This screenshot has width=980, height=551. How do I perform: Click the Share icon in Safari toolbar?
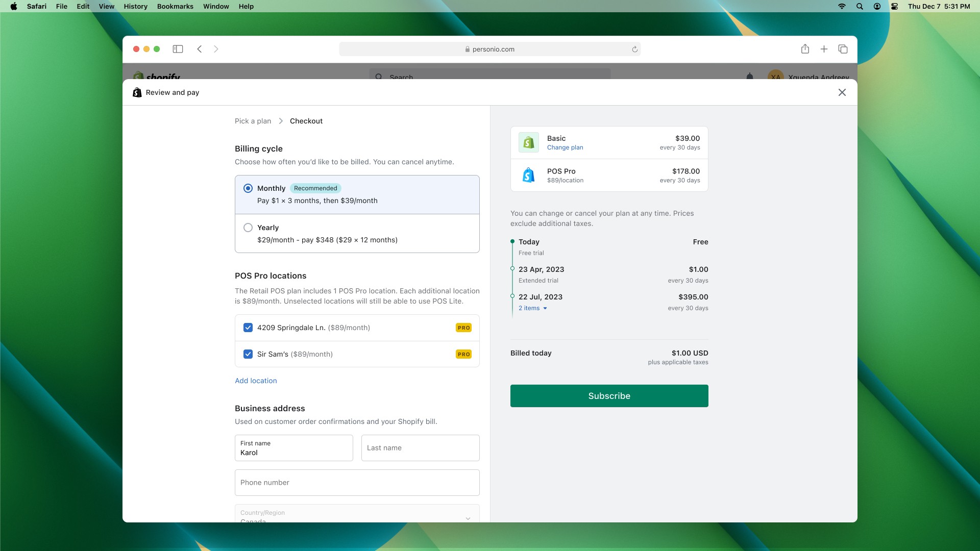pos(805,49)
